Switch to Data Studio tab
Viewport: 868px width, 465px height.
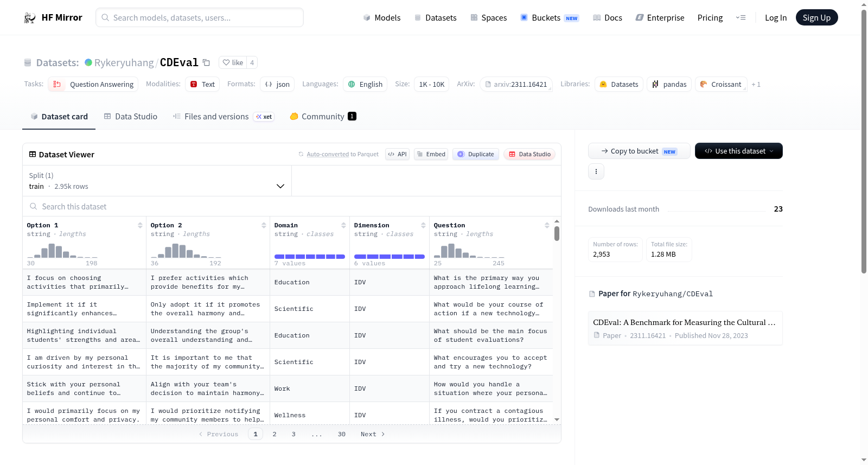click(x=130, y=116)
